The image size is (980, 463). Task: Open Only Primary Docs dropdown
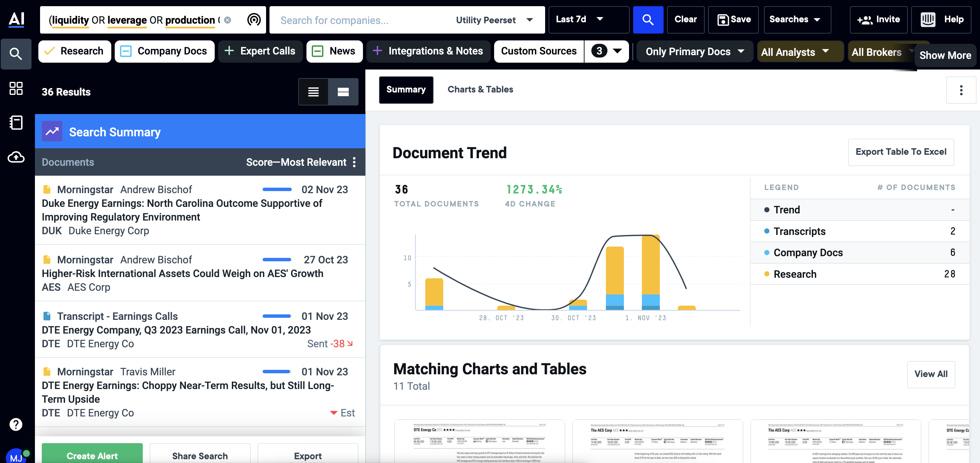pos(695,51)
